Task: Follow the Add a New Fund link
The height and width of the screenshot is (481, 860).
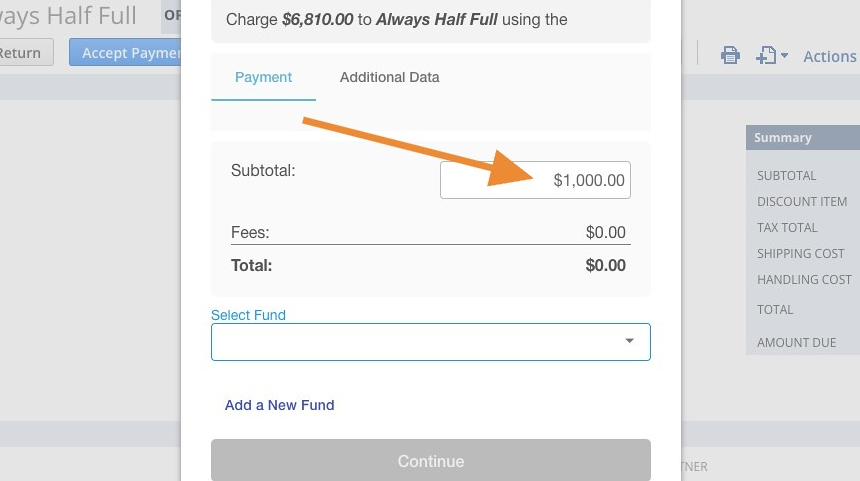Action: pyautogui.click(x=279, y=405)
